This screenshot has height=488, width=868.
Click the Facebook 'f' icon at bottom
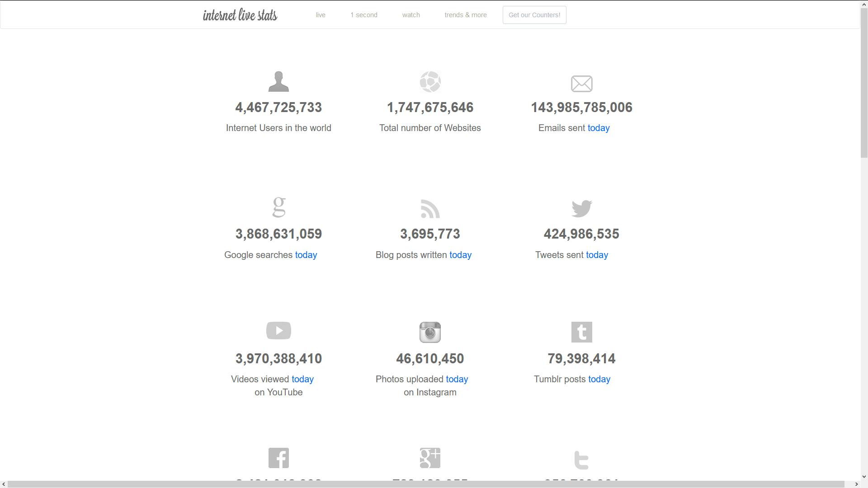click(278, 458)
